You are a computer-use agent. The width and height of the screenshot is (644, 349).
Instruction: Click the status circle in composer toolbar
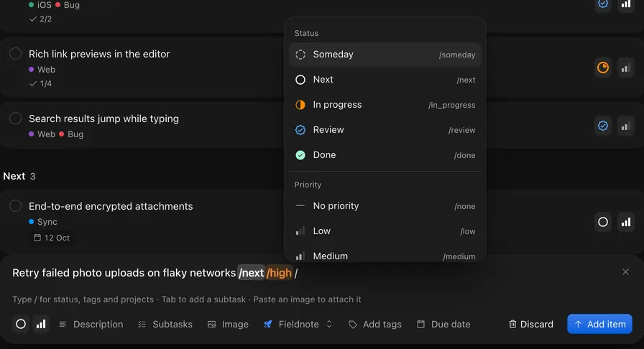(x=21, y=325)
